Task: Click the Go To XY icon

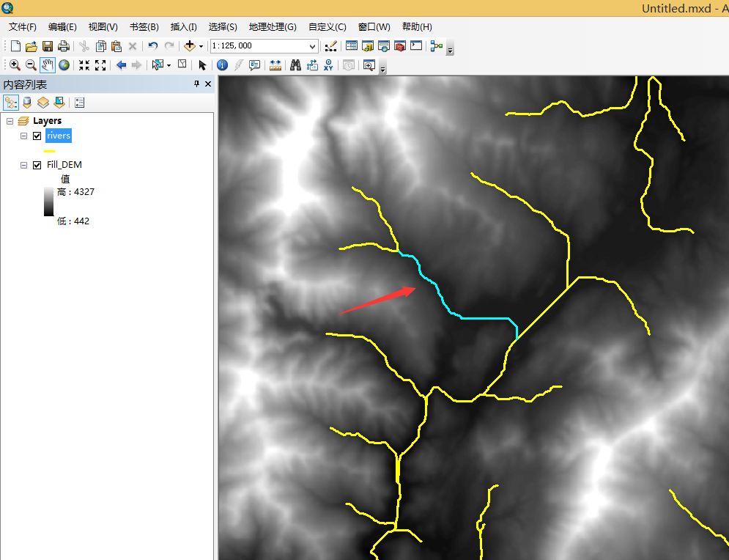Action: tap(328, 65)
